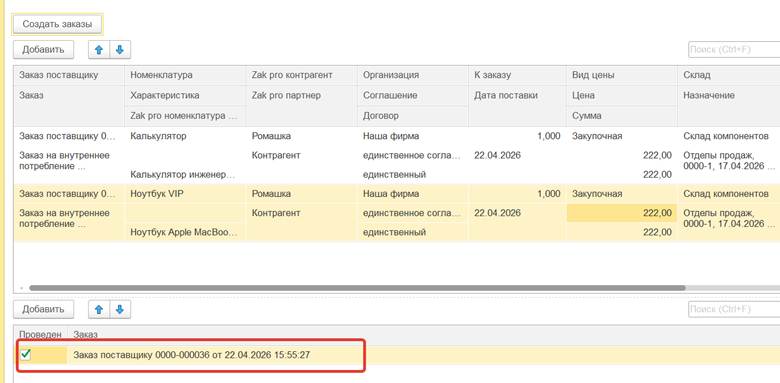Screen dimensions: 780x383
Task: Click the К заказу column header
Action: [517, 75]
